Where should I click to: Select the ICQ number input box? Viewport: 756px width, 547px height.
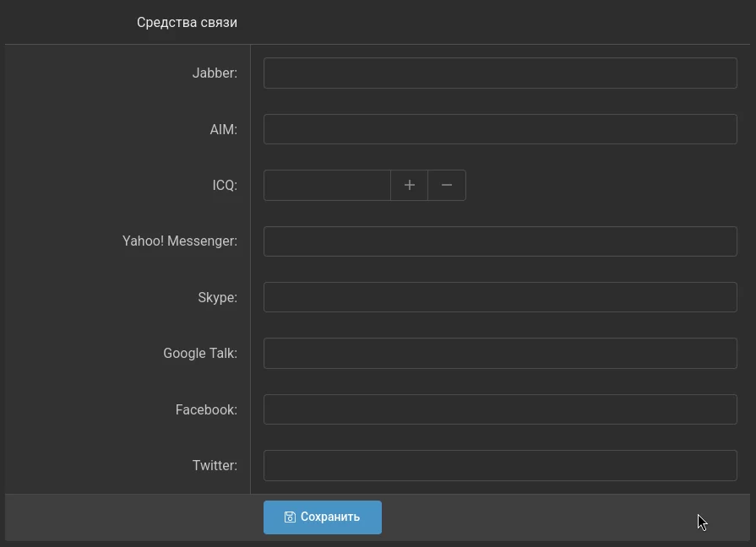[x=327, y=186]
